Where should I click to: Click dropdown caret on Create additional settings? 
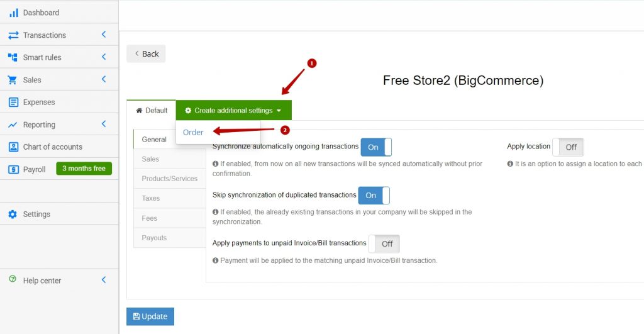click(279, 111)
